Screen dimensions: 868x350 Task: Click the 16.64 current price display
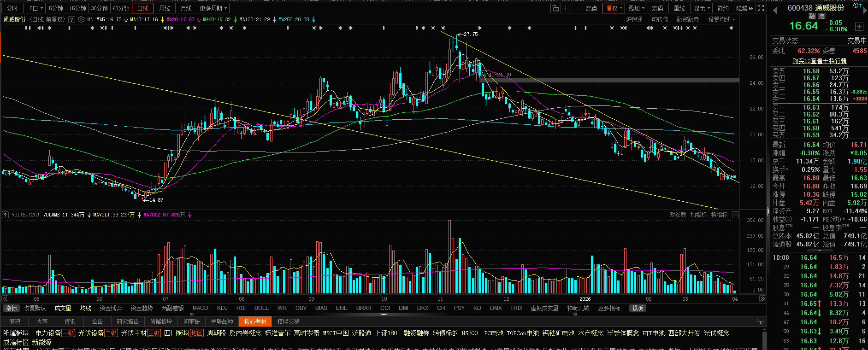click(x=803, y=26)
